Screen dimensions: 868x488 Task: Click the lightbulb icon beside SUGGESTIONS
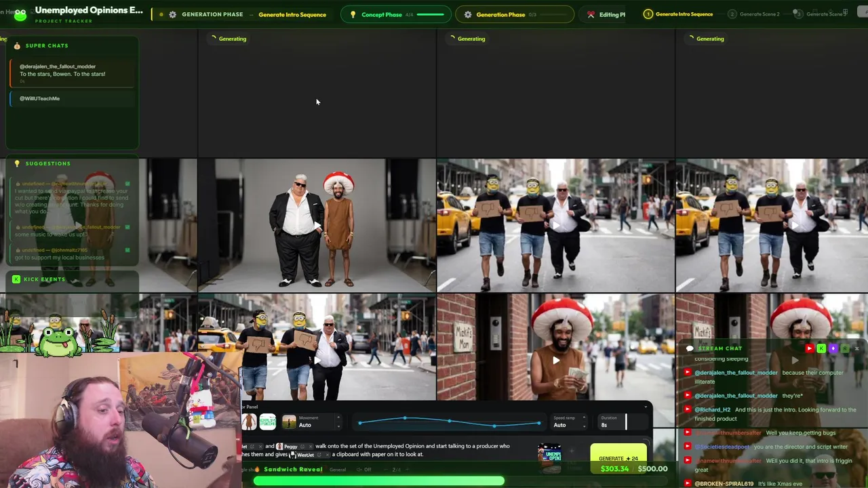(x=17, y=163)
